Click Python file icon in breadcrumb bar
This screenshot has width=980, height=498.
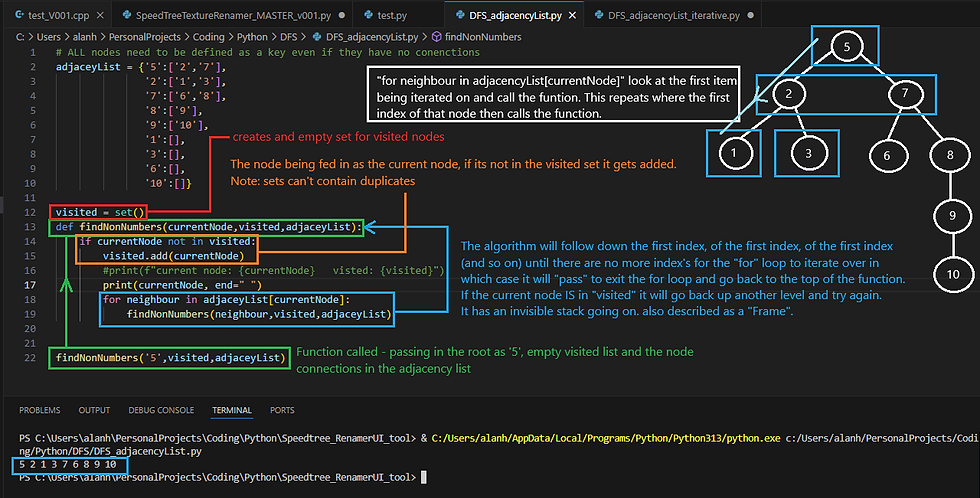[x=317, y=37]
